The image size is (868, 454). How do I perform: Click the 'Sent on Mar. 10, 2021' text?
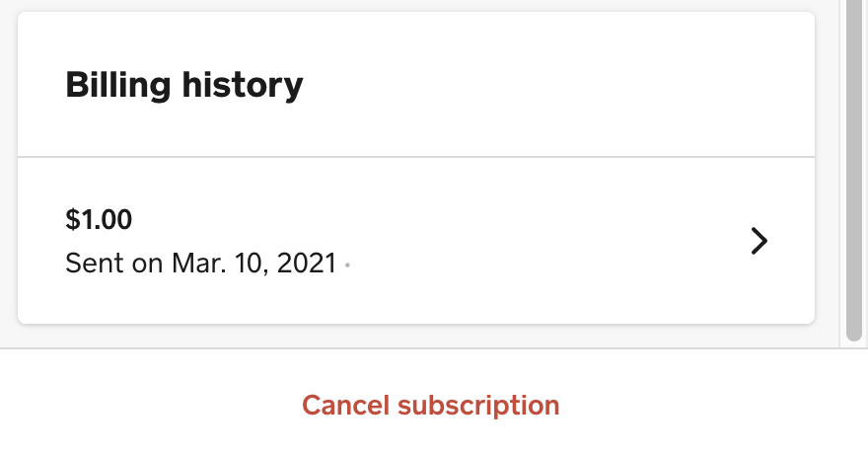click(201, 265)
